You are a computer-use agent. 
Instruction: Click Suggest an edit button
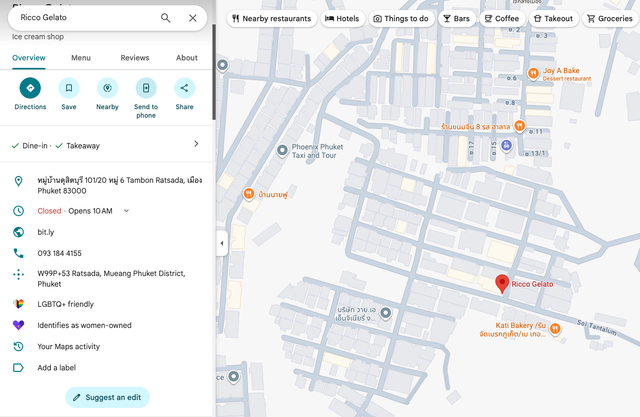(x=107, y=397)
